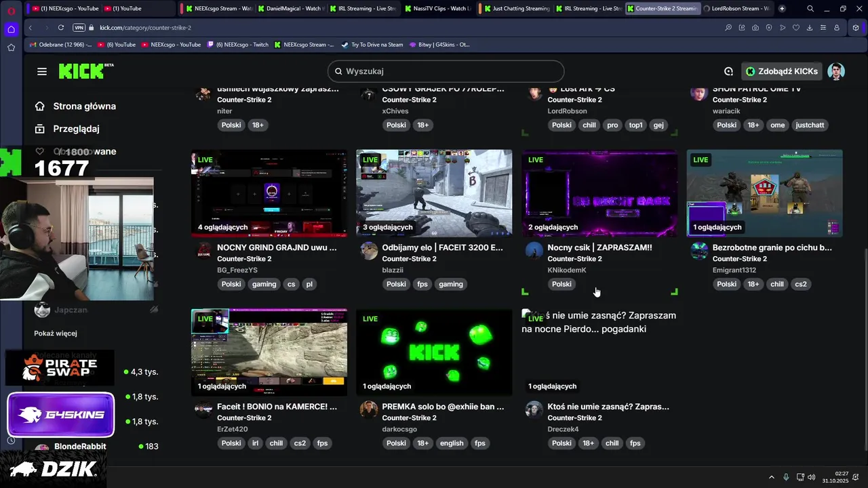Click the page snapshot camera icon
The width and height of the screenshot is (868, 488).
(755, 28)
